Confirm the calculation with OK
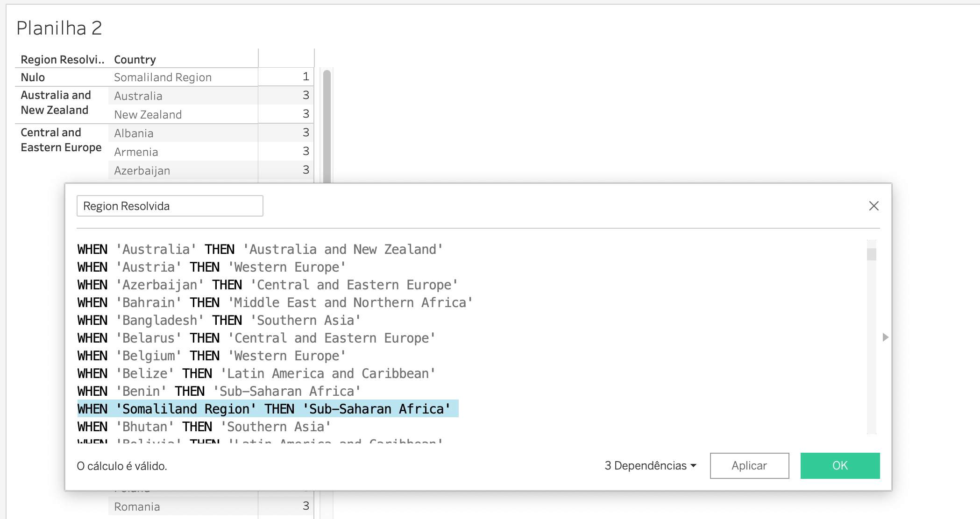This screenshot has height=519, width=980. (840, 465)
